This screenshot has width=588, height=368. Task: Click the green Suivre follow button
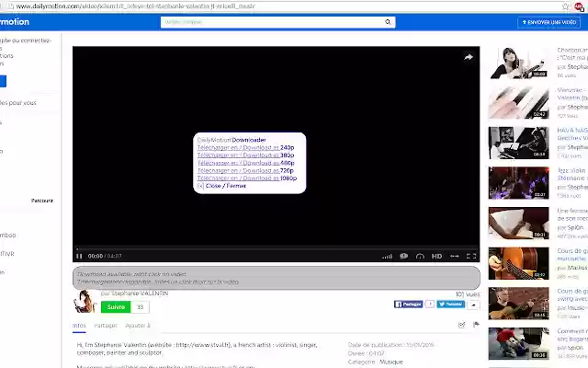click(x=116, y=306)
